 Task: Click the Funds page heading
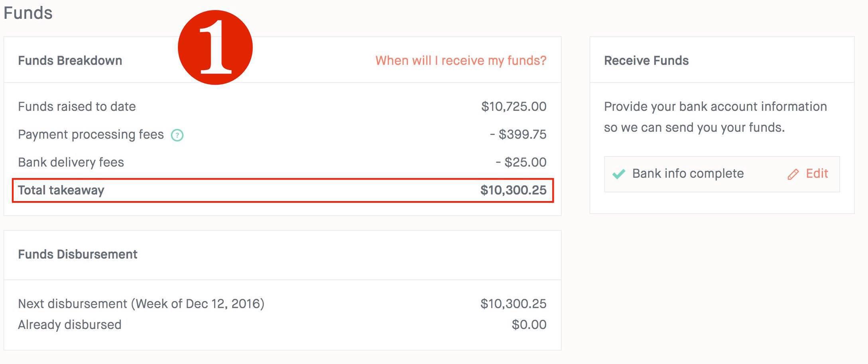pos(28,13)
